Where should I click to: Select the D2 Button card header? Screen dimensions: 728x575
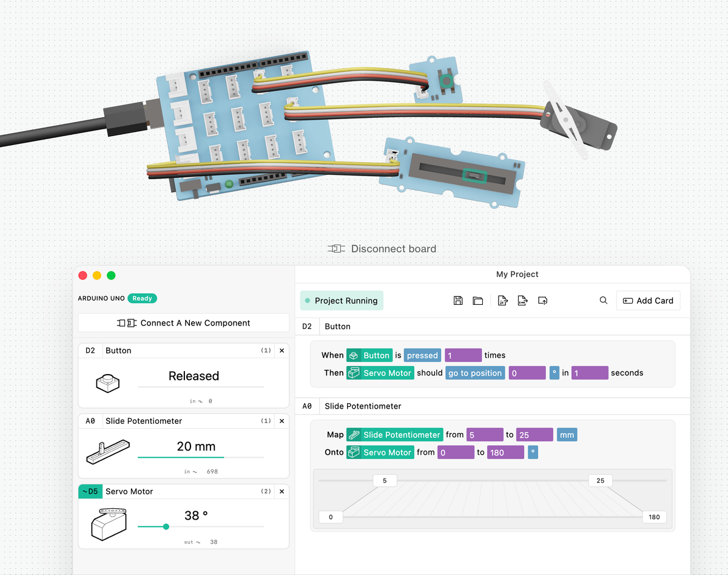[x=493, y=327]
